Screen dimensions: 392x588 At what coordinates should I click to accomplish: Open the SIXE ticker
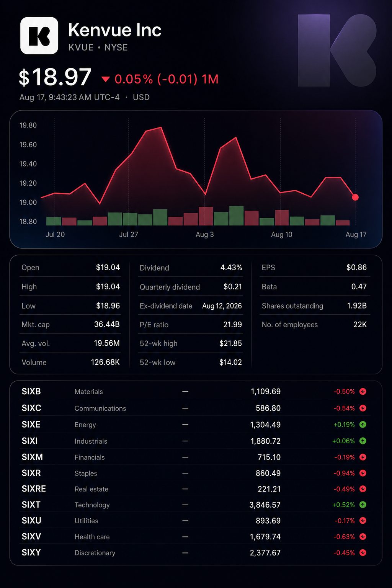tap(31, 424)
